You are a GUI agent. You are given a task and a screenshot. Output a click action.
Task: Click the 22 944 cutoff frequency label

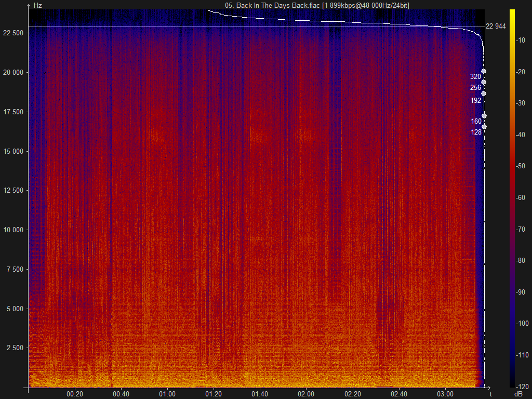click(496, 26)
